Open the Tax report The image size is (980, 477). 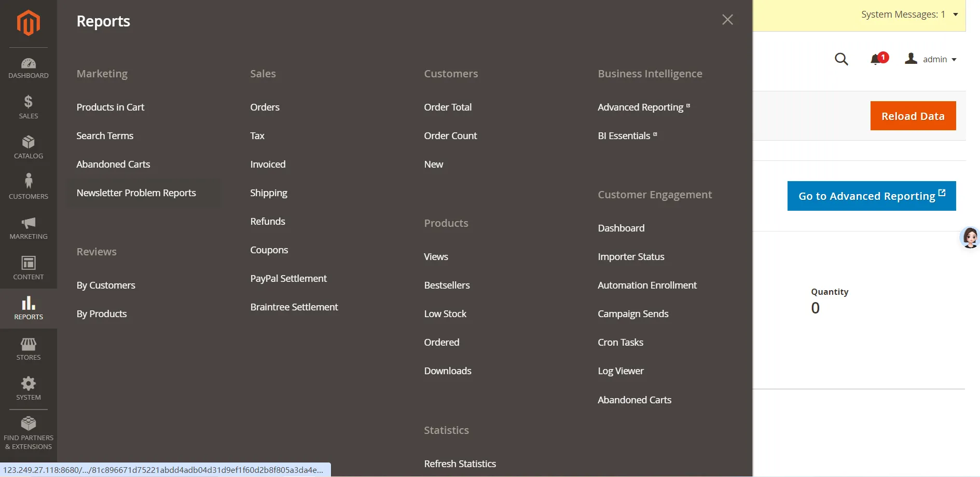[257, 136]
